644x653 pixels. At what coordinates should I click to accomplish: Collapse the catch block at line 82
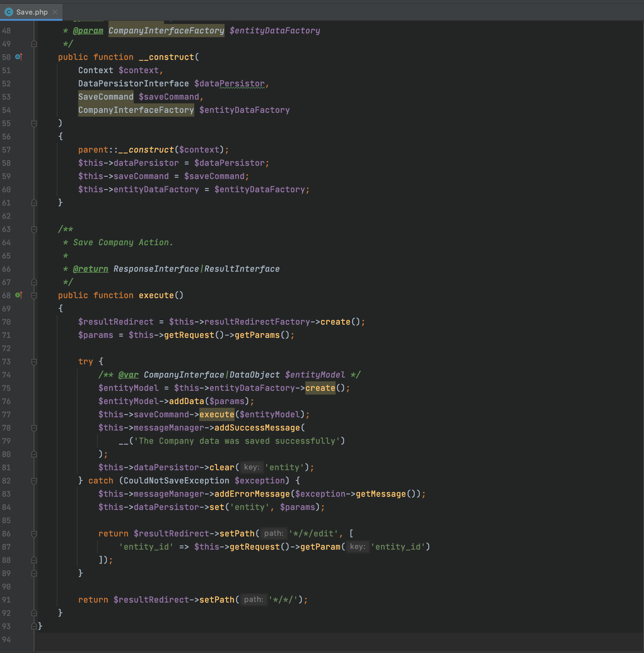coord(34,481)
